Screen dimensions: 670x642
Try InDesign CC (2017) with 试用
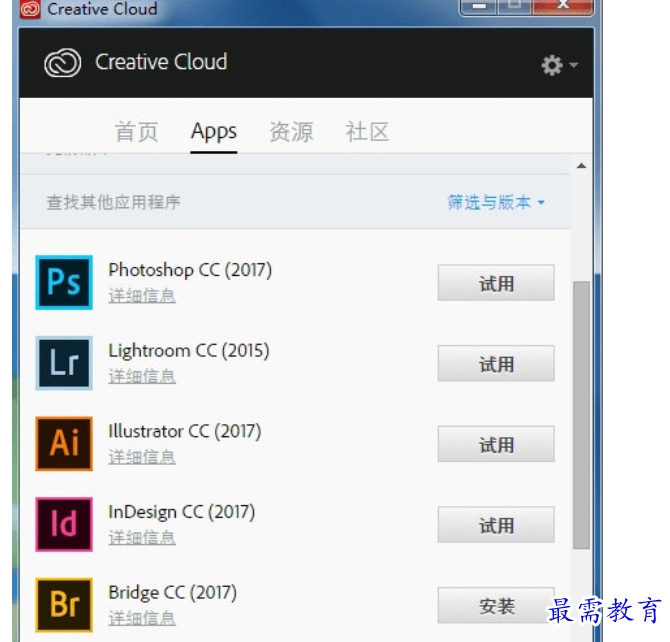[496, 525]
